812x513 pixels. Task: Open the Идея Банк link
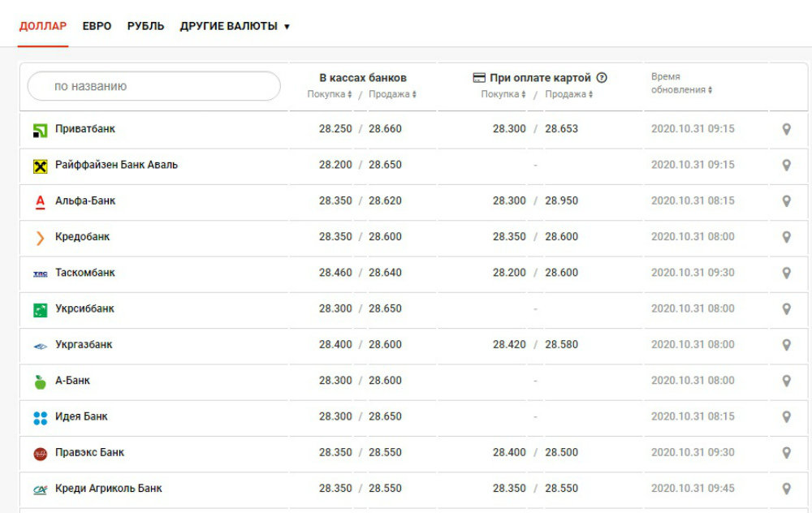[x=81, y=416]
